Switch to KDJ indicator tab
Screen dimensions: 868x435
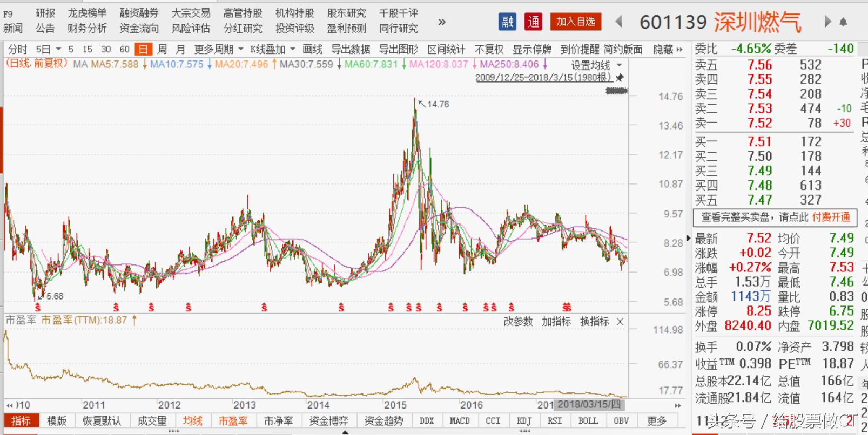[524, 421]
